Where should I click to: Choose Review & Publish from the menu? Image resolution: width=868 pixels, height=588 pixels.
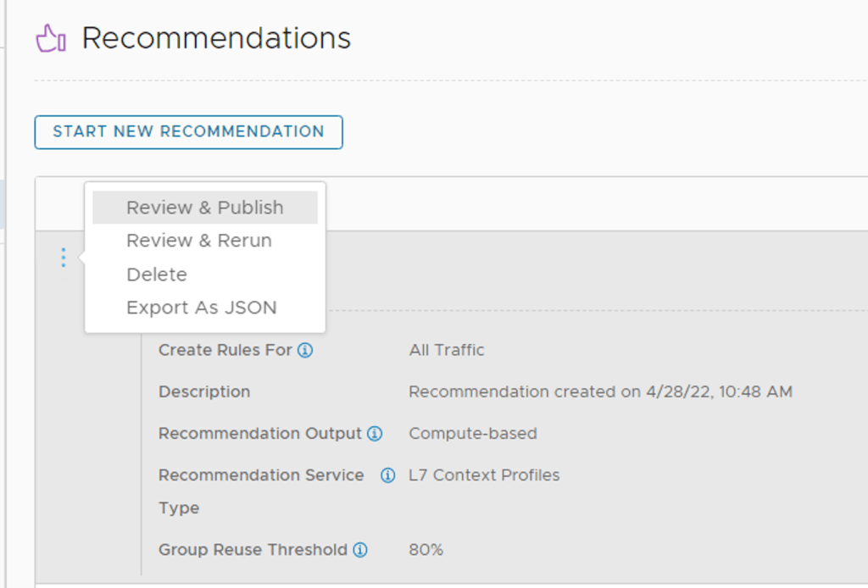point(204,208)
